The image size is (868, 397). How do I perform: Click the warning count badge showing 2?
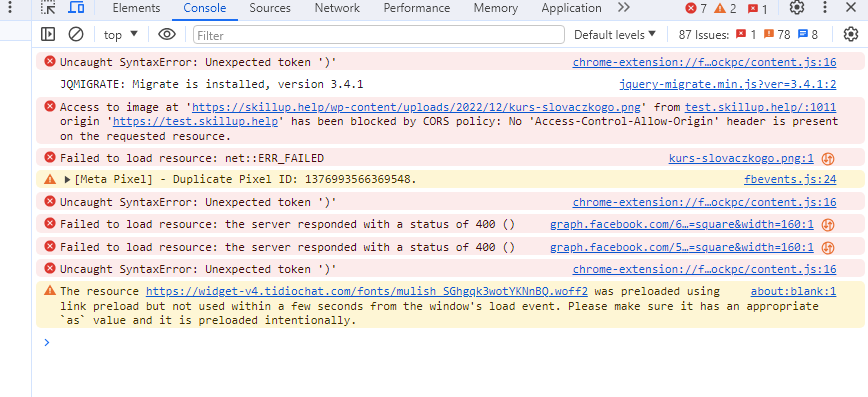[x=725, y=8]
